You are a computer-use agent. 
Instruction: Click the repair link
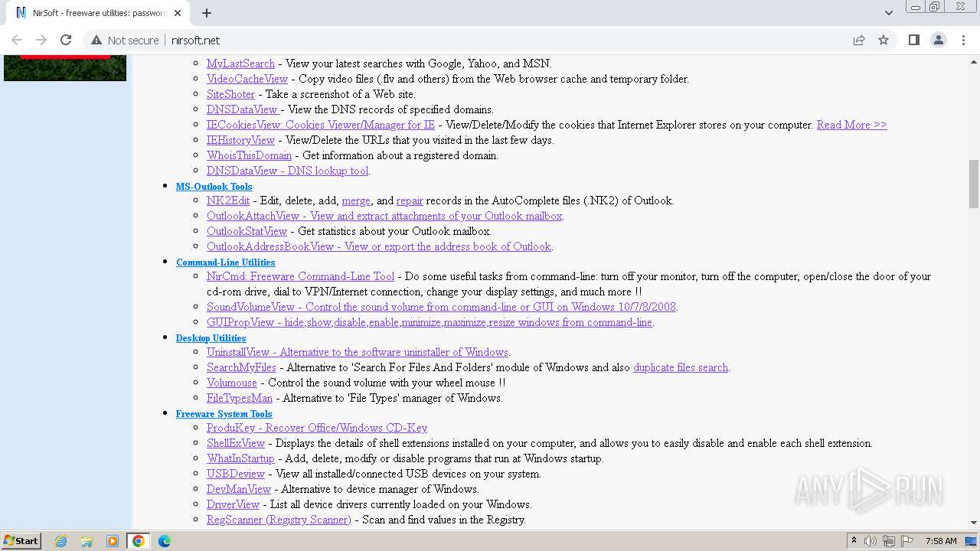click(410, 201)
